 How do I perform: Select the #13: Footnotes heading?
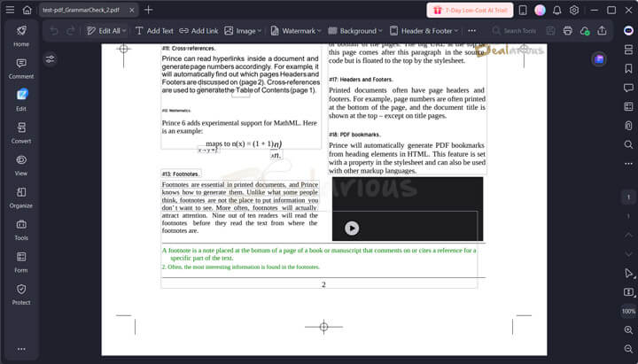pyautogui.click(x=181, y=174)
